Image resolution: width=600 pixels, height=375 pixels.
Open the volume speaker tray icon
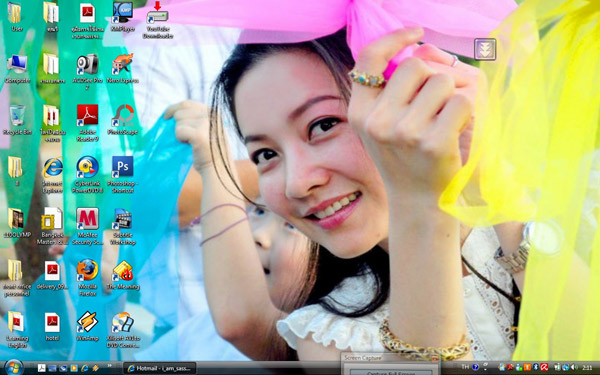[x=574, y=367]
